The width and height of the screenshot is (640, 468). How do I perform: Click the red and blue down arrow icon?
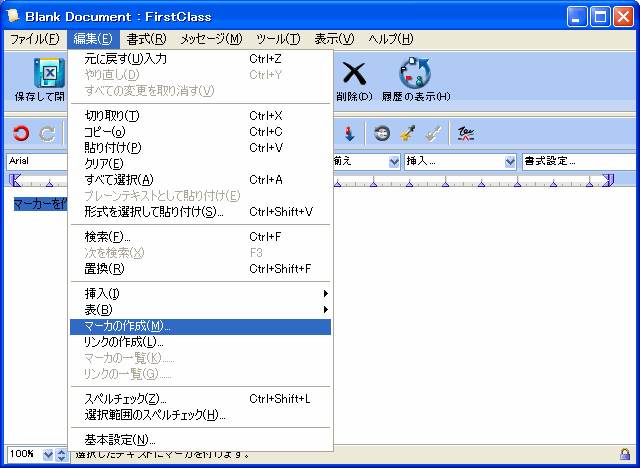[349, 133]
